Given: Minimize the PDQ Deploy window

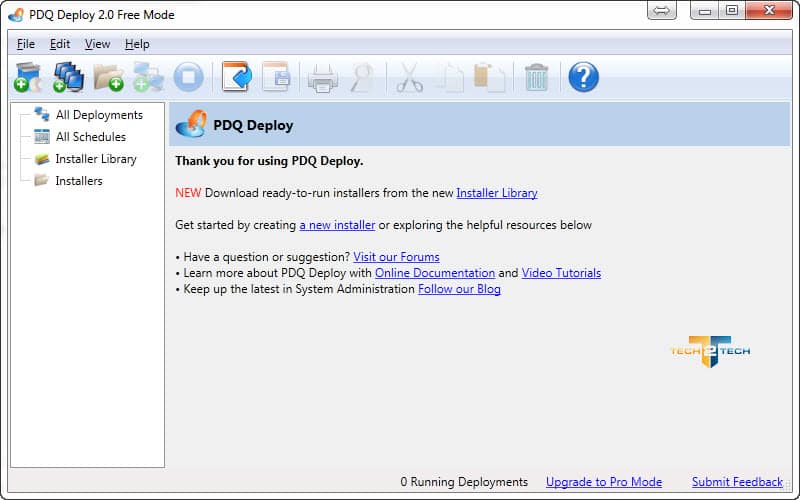Looking at the screenshot, I should 705,10.
